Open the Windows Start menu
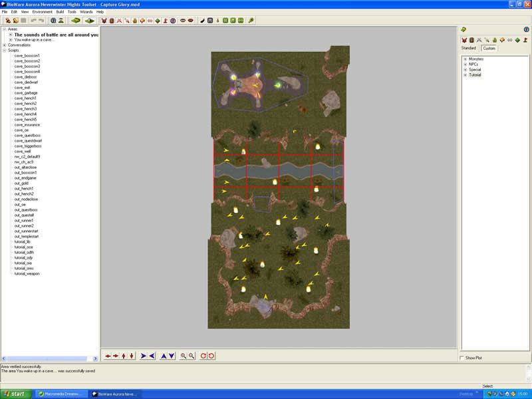The height and width of the screenshot is (399, 532). click(x=15, y=394)
